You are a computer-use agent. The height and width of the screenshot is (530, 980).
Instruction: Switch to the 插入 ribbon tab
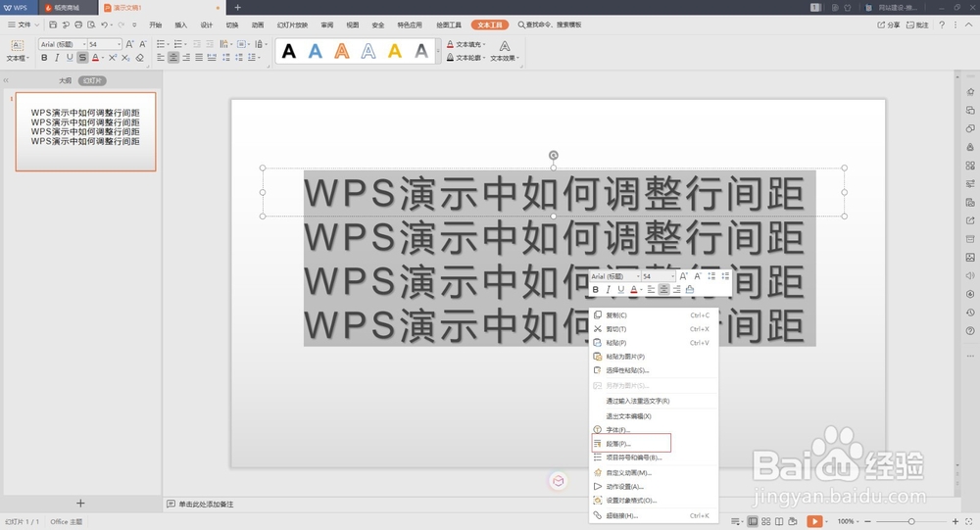[180, 25]
